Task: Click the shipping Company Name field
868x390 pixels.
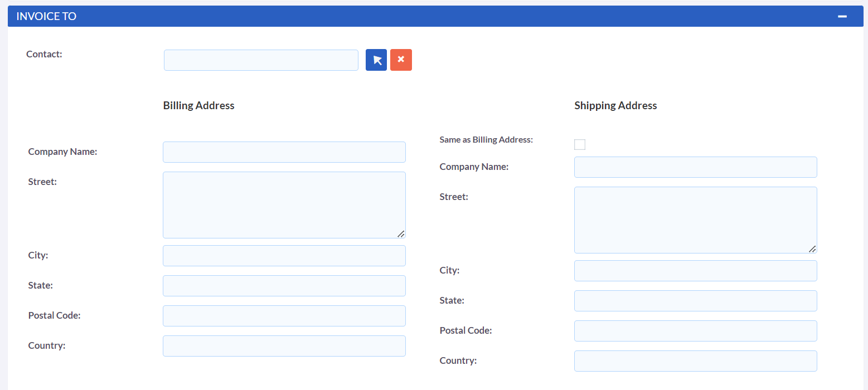Action: click(x=695, y=167)
